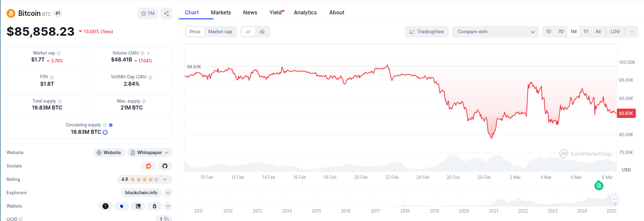The image size is (644, 221).
Task: Expand the Explorers chevron
Action: click(x=168, y=193)
